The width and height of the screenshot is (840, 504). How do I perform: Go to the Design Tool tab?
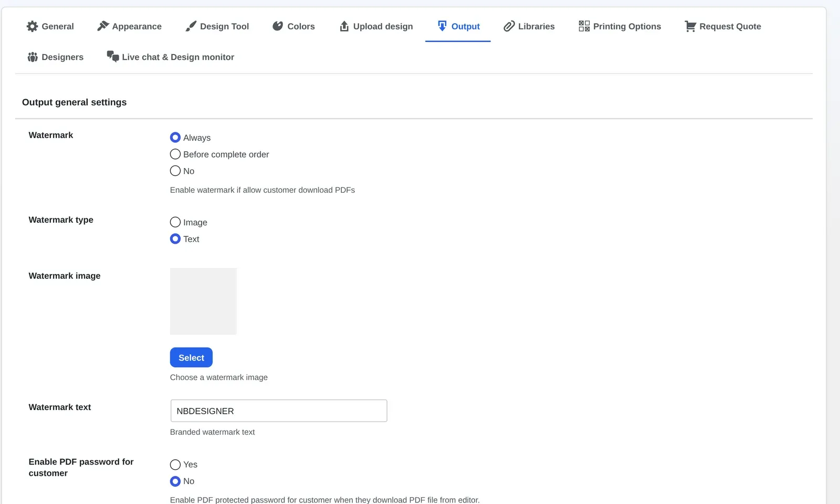click(x=217, y=26)
